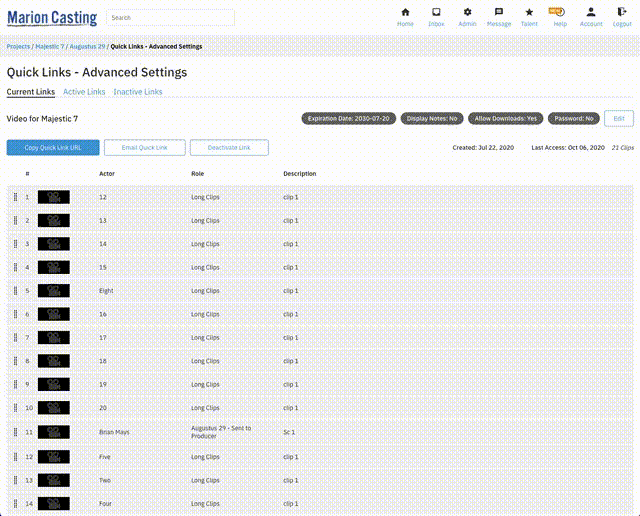Grab drag handle for row with actor 18
Screen dimensions: 640x516
16,361
